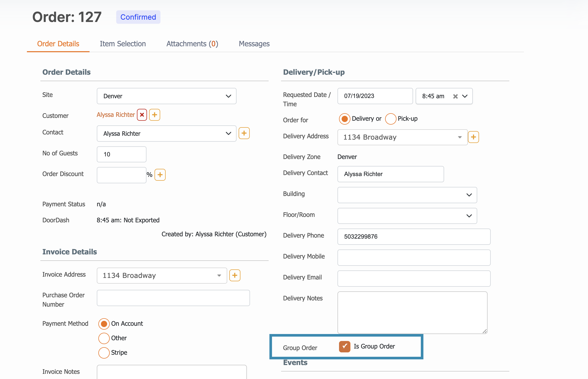The width and height of the screenshot is (588, 379).
Task: Click Delivery Zone value Denver
Action: (x=347, y=157)
